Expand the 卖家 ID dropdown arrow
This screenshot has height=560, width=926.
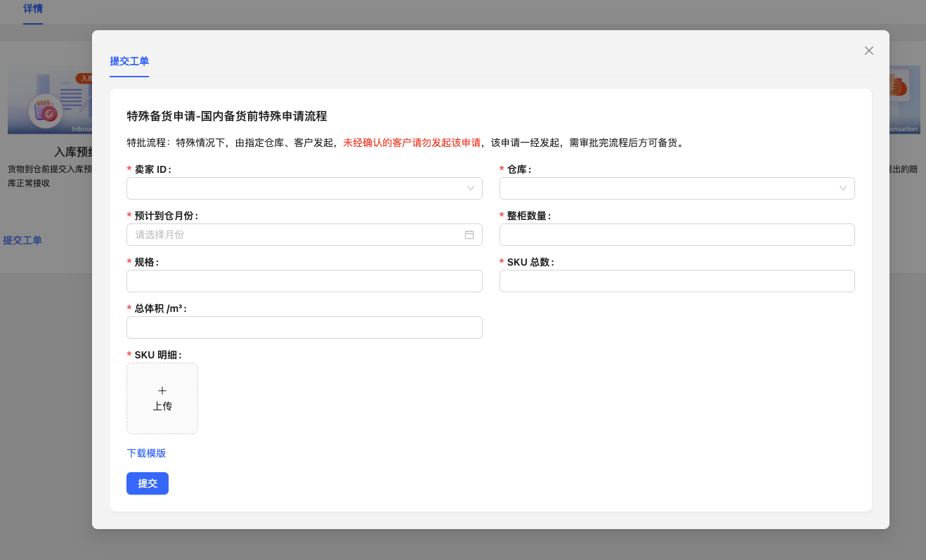471,188
